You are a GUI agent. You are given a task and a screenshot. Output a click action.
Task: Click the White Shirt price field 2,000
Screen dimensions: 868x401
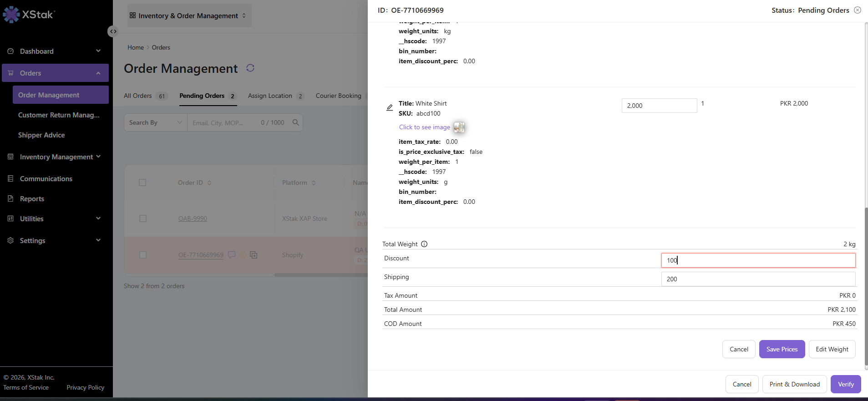coord(659,106)
